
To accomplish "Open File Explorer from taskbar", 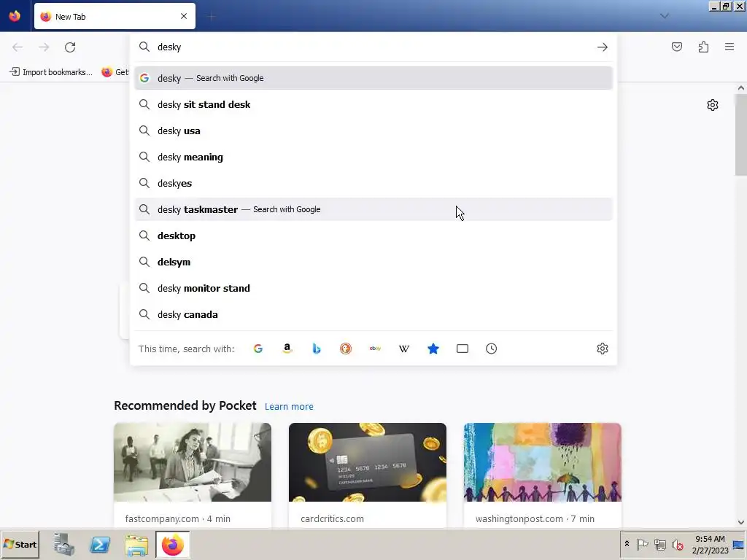I will [x=136, y=544].
